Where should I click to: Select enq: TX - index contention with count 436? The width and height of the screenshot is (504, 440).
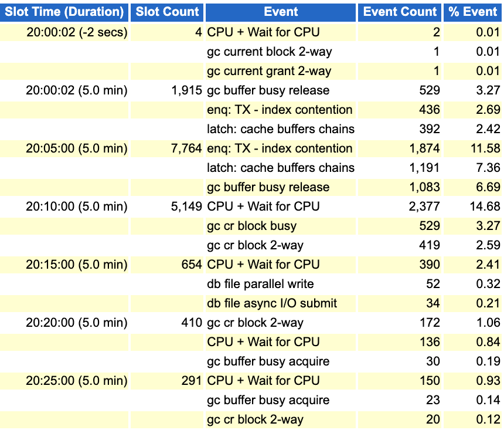coord(280,110)
